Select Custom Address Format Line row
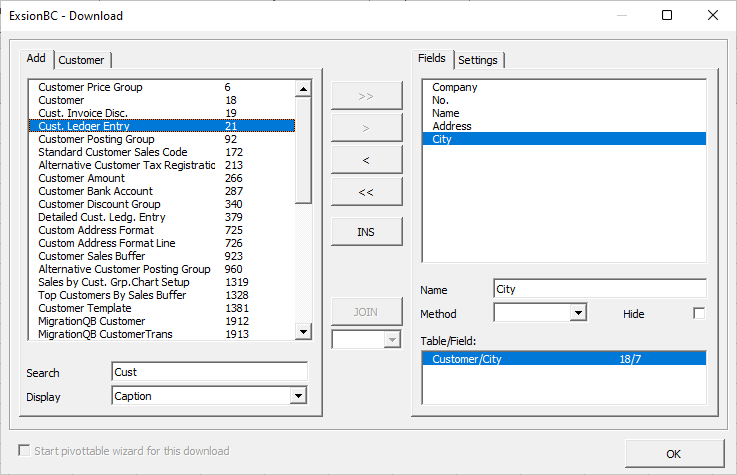This screenshot has height=475, width=737. (x=162, y=243)
